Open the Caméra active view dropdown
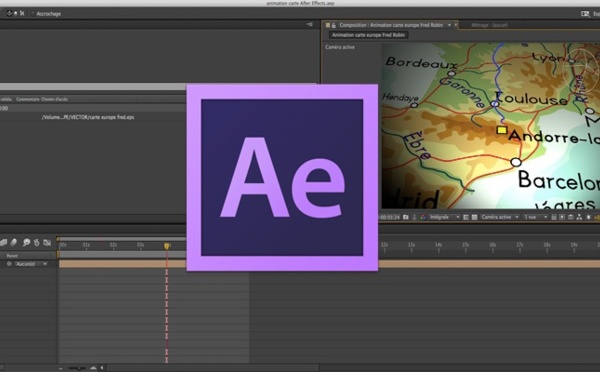 tap(500, 217)
